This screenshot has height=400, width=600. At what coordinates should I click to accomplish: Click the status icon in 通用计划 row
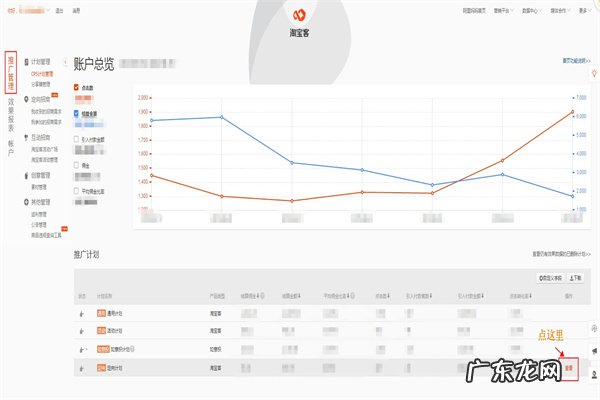[82, 313]
